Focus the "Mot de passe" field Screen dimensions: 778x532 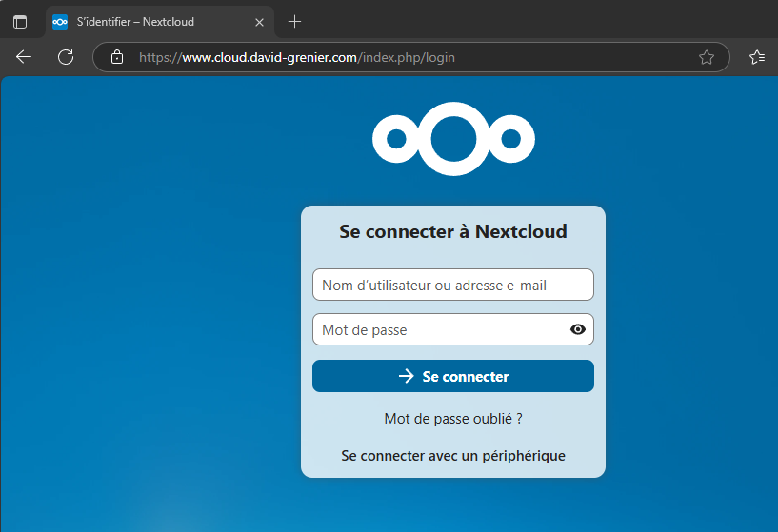pos(438,330)
